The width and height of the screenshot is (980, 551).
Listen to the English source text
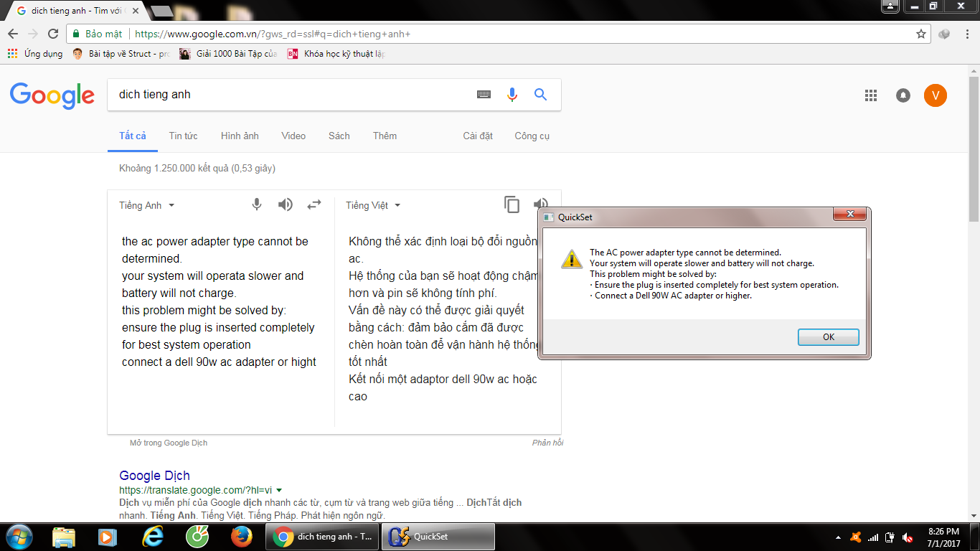click(286, 204)
